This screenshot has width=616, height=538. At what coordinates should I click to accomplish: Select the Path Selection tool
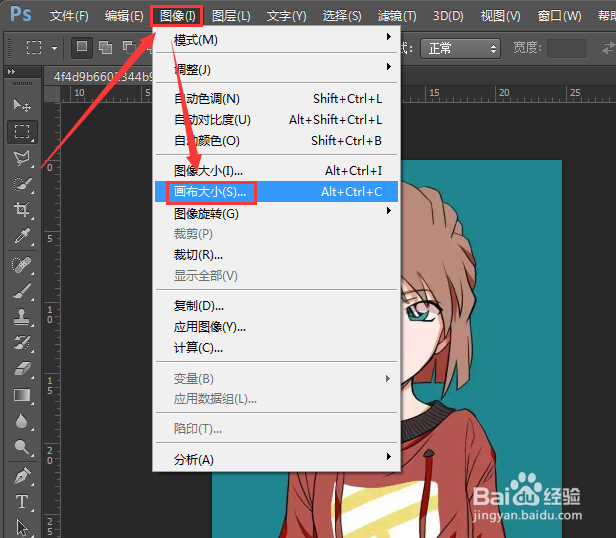[22, 527]
